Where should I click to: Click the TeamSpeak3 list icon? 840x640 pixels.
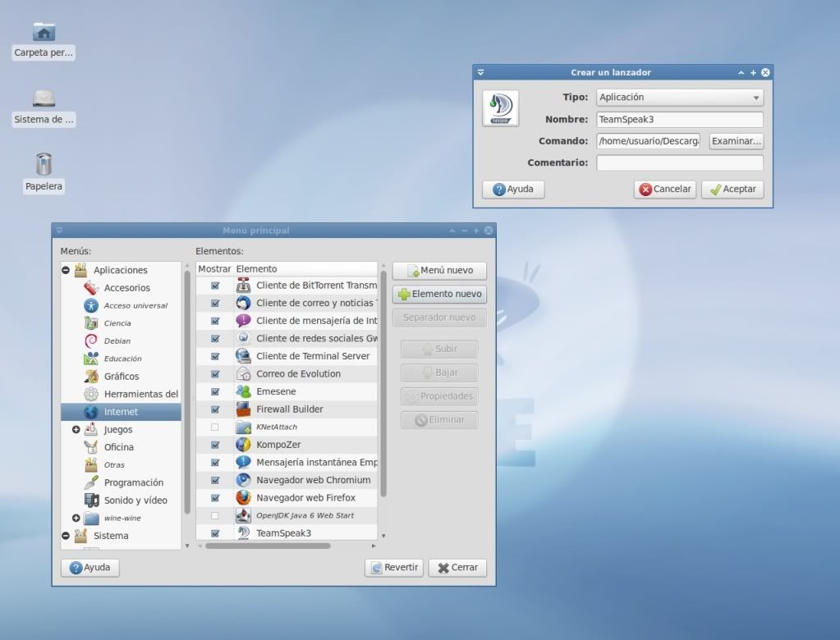click(243, 533)
